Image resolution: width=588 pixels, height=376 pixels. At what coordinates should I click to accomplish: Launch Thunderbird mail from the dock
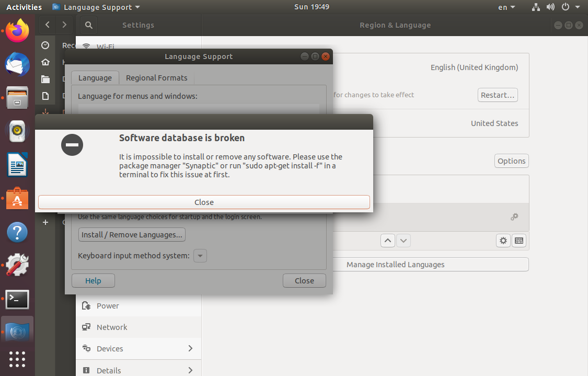pyautogui.click(x=17, y=64)
